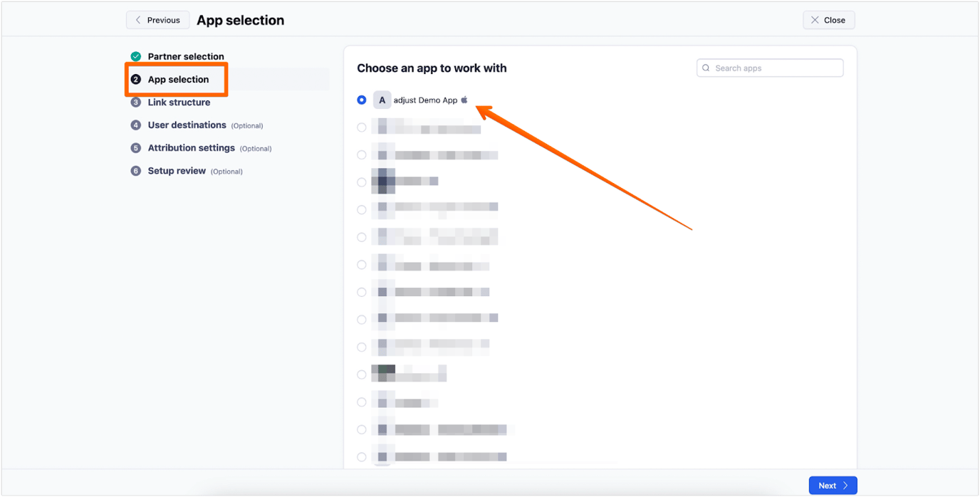Click inside the Search apps input field
Screen dimensions: 980x497
[x=769, y=68]
